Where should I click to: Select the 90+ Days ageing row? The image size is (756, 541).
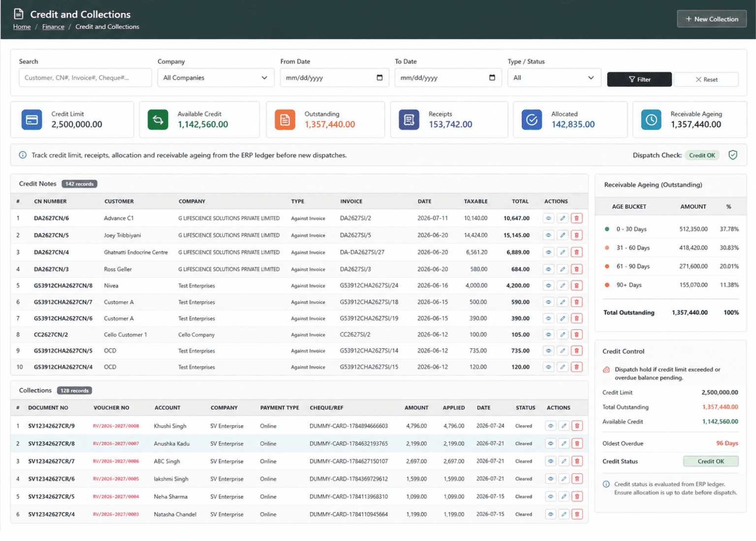pyautogui.click(x=671, y=285)
